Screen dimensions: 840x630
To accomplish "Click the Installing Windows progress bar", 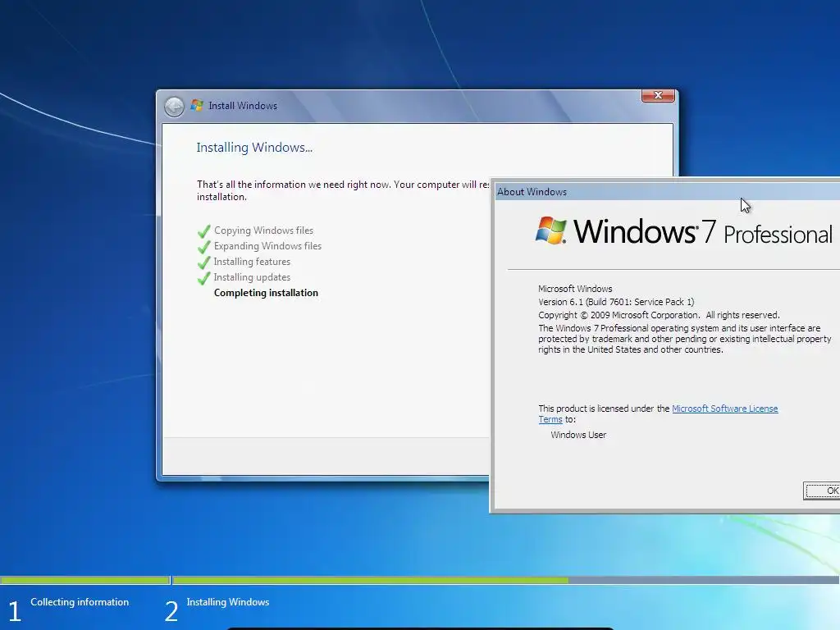I will click(505, 580).
